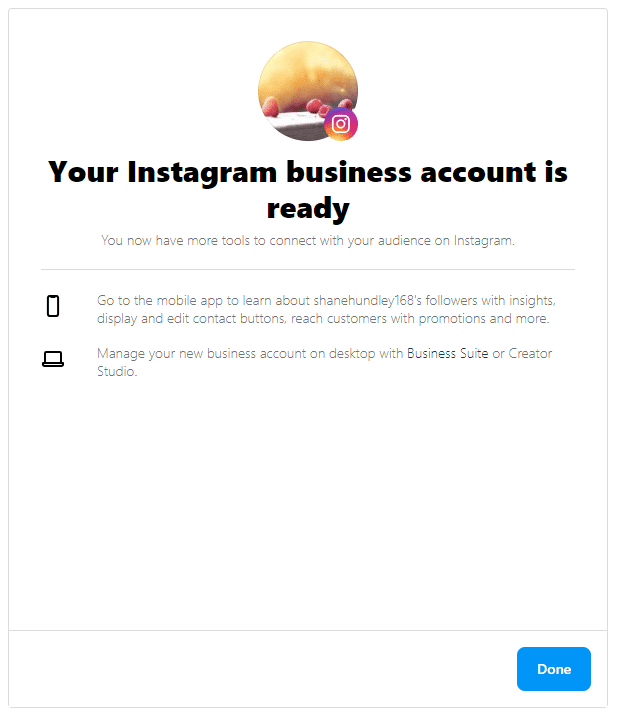The height and width of the screenshot is (717, 617).
Task: Click the "You now have more tools" subtitle
Action: (307, 240)
